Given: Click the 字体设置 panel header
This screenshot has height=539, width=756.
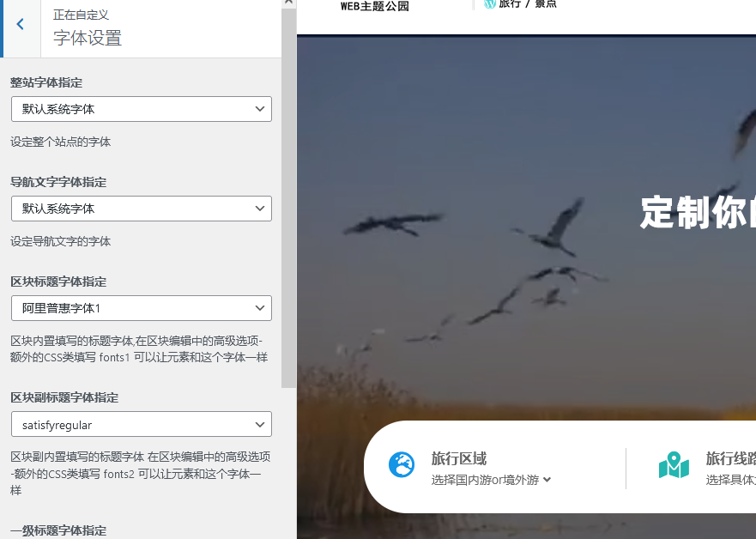Looking at the screenshot, I should [x=87, y=38].
